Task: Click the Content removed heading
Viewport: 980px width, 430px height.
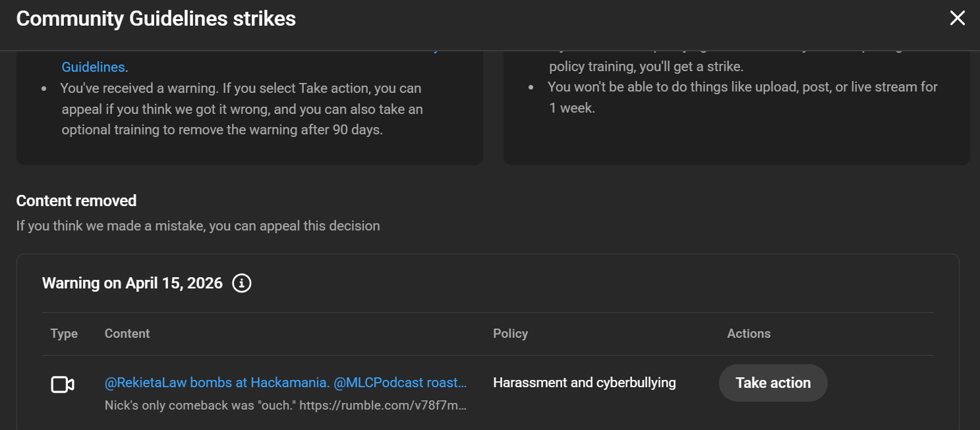Action: point(76,201)
